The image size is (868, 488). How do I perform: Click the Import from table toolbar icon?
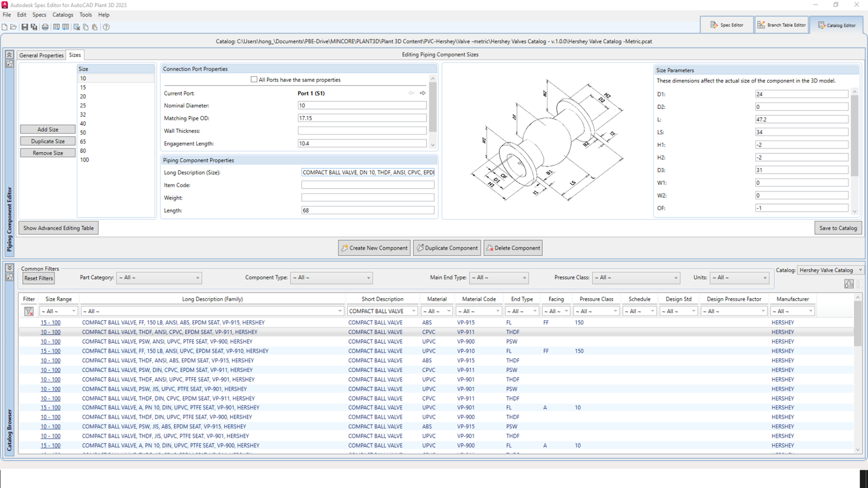pyautogui.click(x=66, y=27)
